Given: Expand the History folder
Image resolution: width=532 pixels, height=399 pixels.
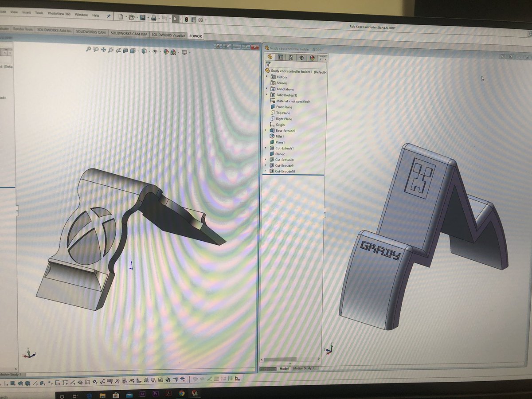Looking at the screenshot, I should [x=266, y=76].
